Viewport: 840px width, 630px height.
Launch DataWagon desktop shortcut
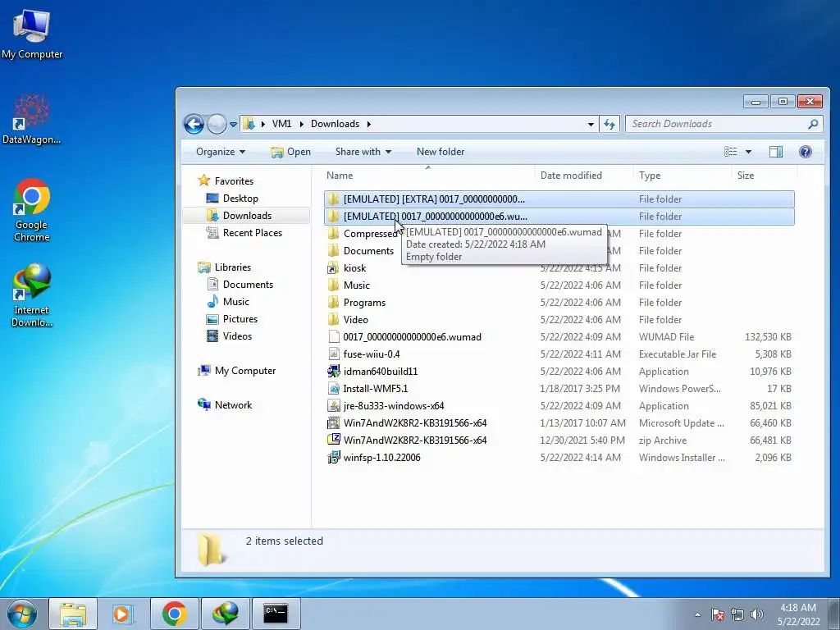click(x=32, y=119)
